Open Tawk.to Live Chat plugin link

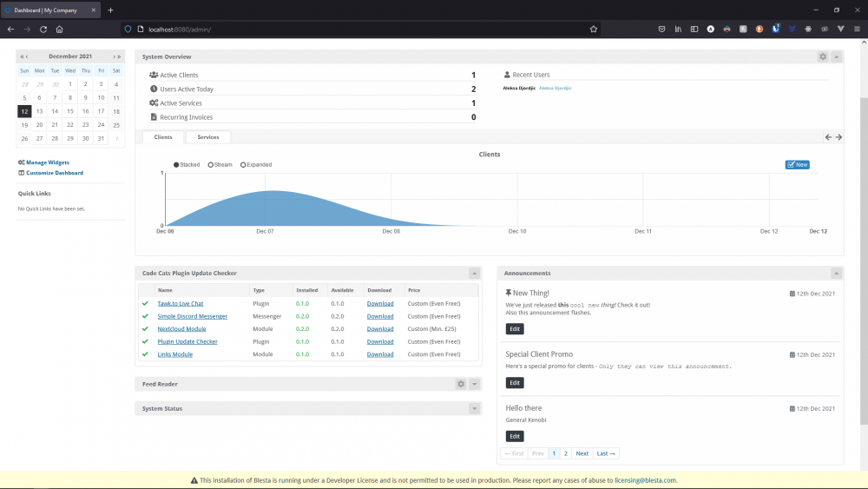tap(181, 303)
